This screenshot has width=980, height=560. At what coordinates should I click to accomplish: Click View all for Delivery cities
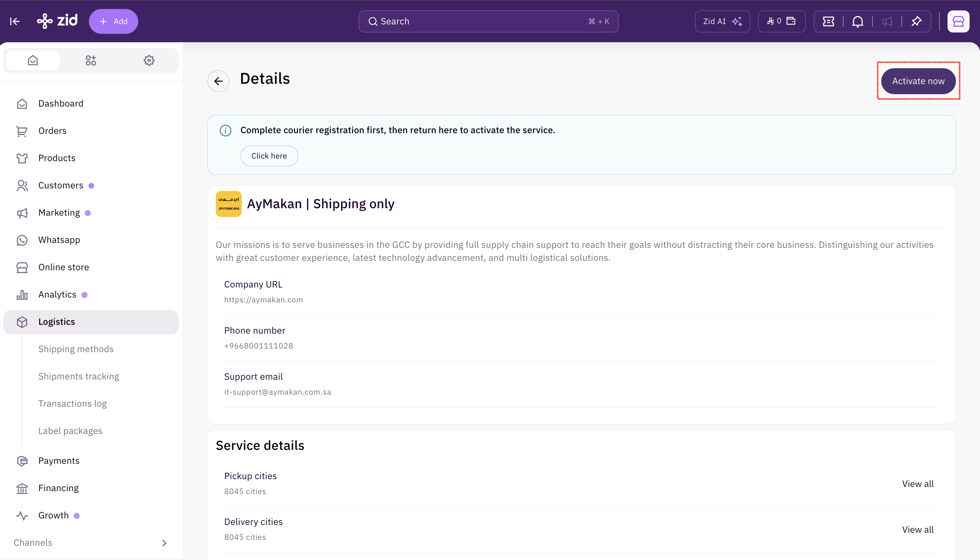[918, 529]
